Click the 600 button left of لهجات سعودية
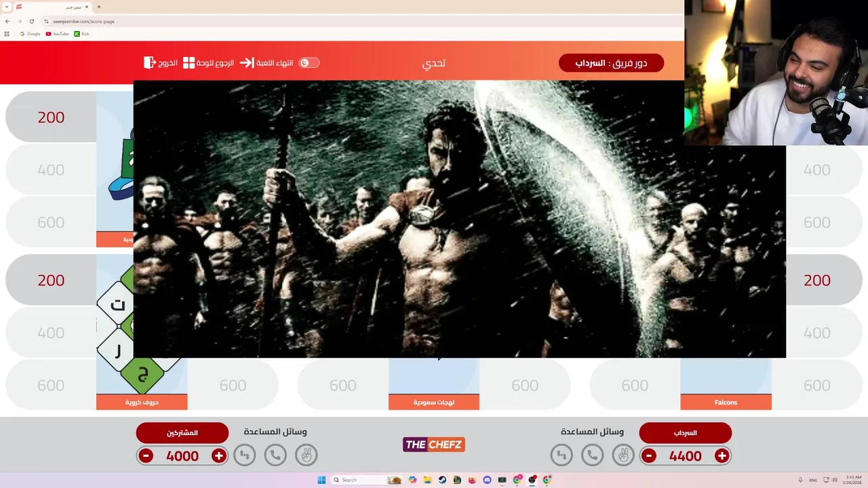 [342, 385]
